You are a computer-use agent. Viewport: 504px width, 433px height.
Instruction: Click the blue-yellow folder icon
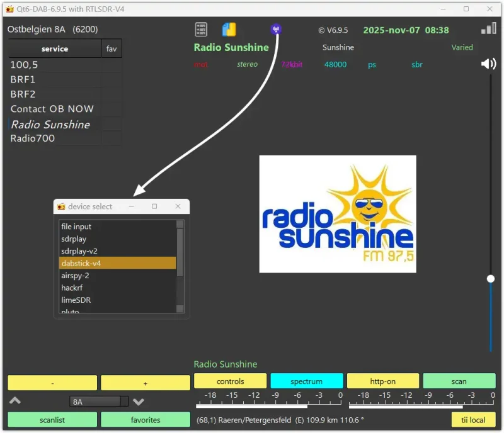pyautogui.click(x=229, y=30)
